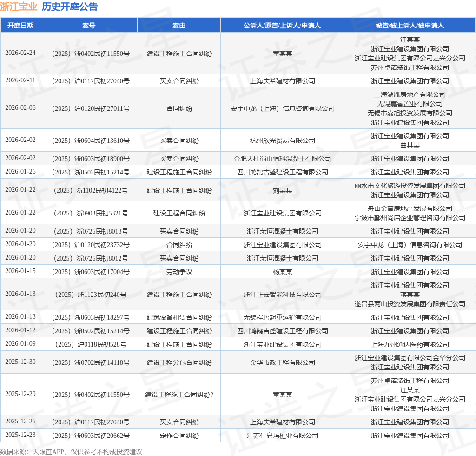
Task: Click the date 2026-01-09
Action: pyautogui.click(x=20, y=343)
